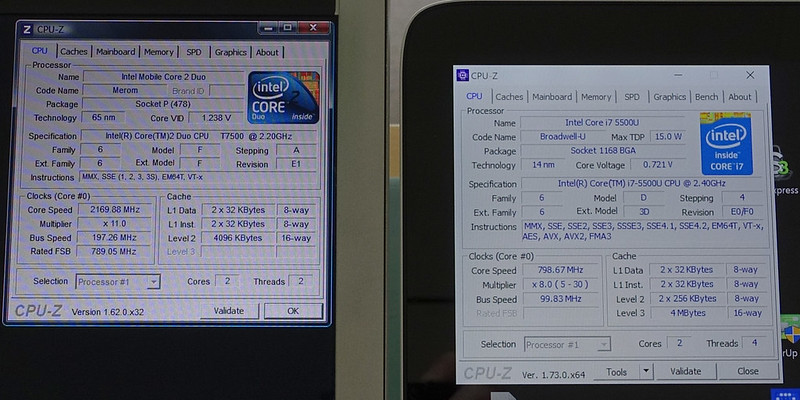The height and width of the screenshot is (400, 800).
Task: Open Processor #1 selection dropdown in left window
Action: [118, 282]
